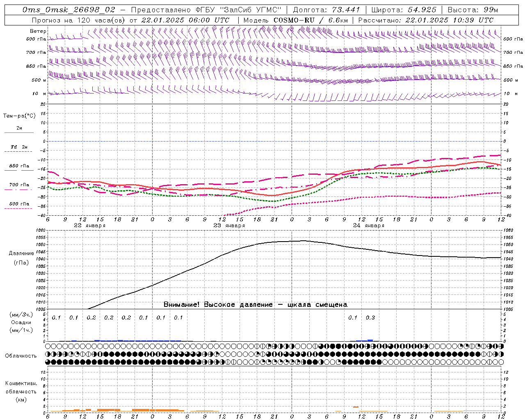Click the Td 2м dew point legend entry
Screen dimensions: 525x420
[x=19, y=147]
